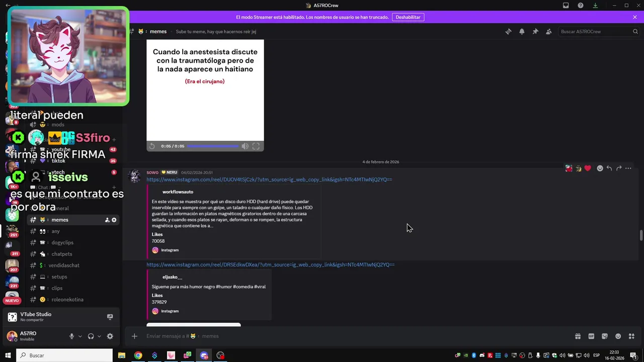Open the gift icon in message bar

point(578,336)
